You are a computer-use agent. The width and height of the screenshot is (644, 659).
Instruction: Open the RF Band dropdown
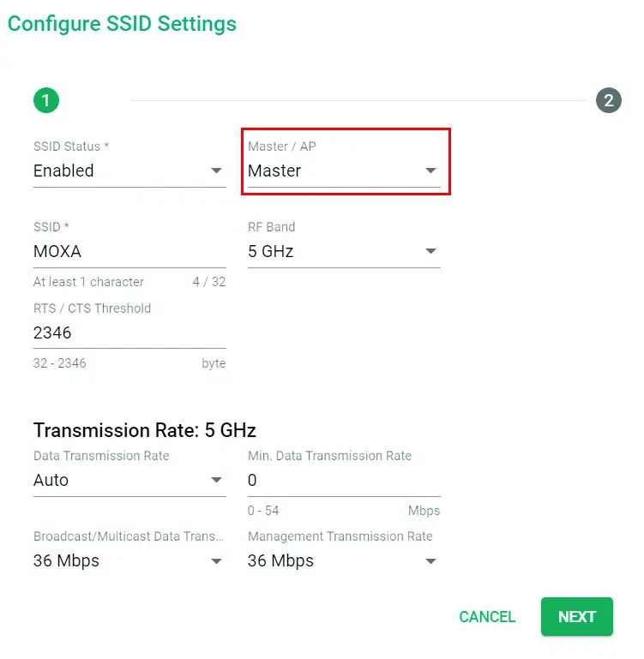click(x=334, y=251)
